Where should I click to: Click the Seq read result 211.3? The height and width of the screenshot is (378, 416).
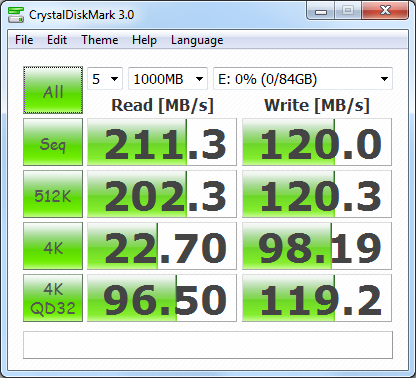[162, 142]
